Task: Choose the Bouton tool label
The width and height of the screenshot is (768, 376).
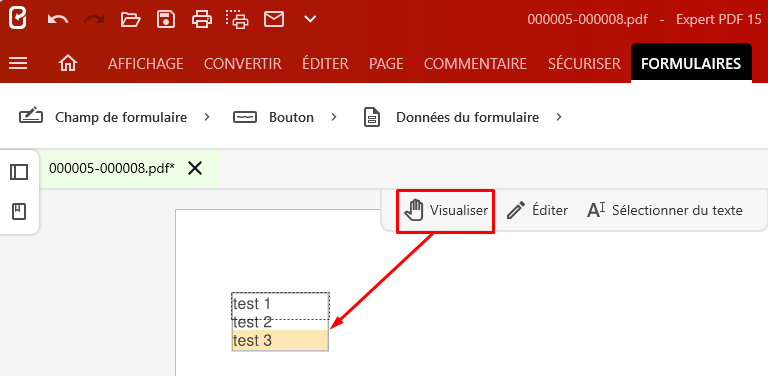Action: tap(291, 118)
